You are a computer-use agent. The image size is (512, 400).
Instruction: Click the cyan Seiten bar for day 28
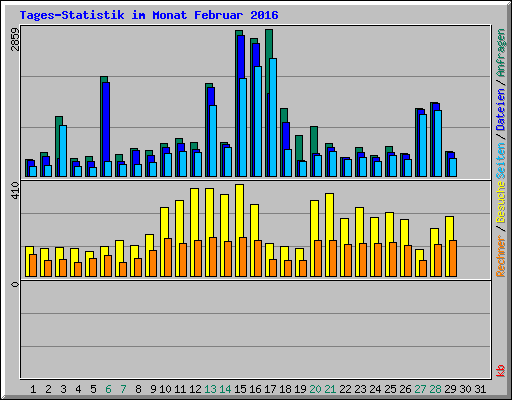(438, 143)
